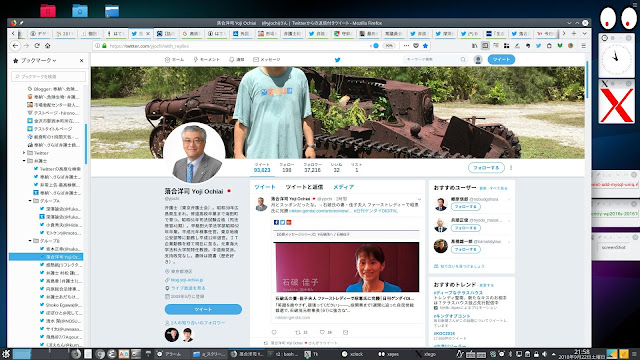Viewport: 640px width, 360px height.
Task: Click the taskbar start menu icon
Action: 6,354
